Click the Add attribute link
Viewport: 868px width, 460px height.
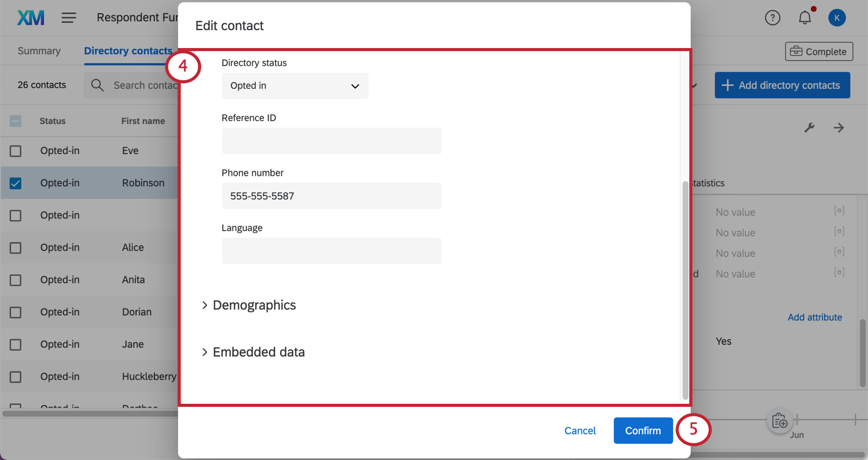click(814, 317)
